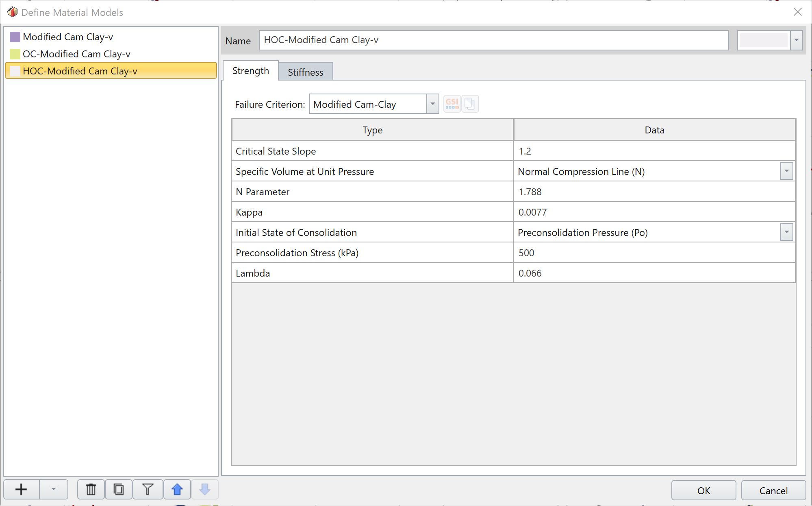
Task: Open the GSI calculator icon
Action: point(451,104)
